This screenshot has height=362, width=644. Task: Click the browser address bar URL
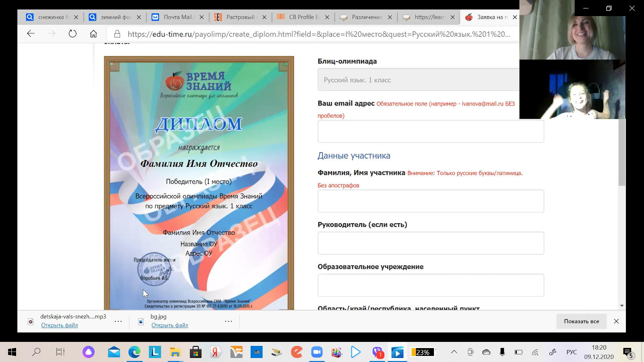pos(319,34)
